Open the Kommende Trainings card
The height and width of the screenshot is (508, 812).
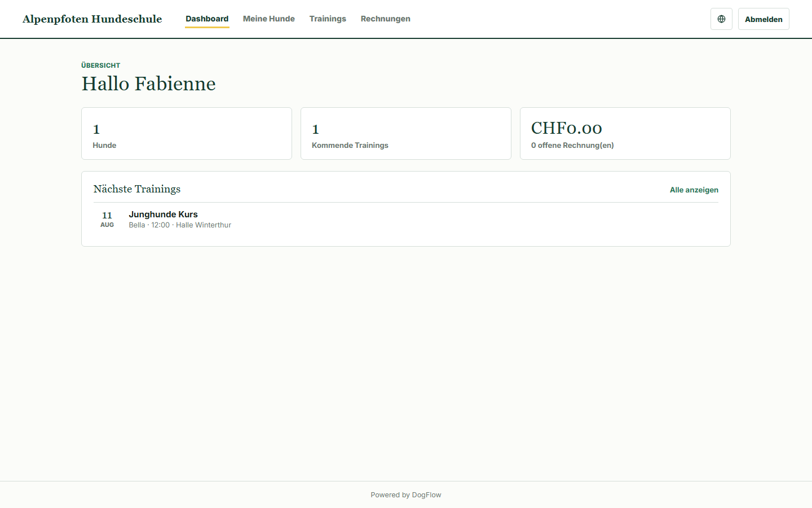tap(406, 134)
